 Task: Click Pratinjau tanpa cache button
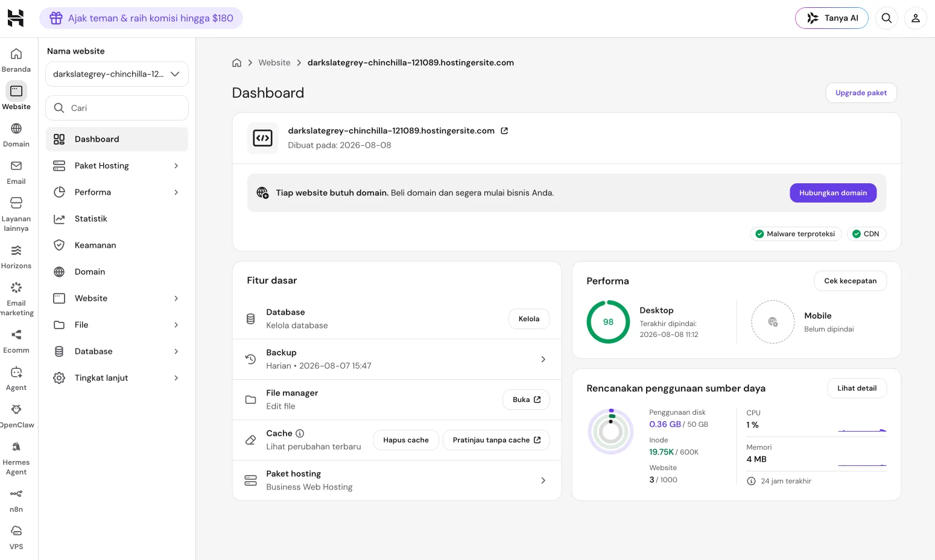496,440
